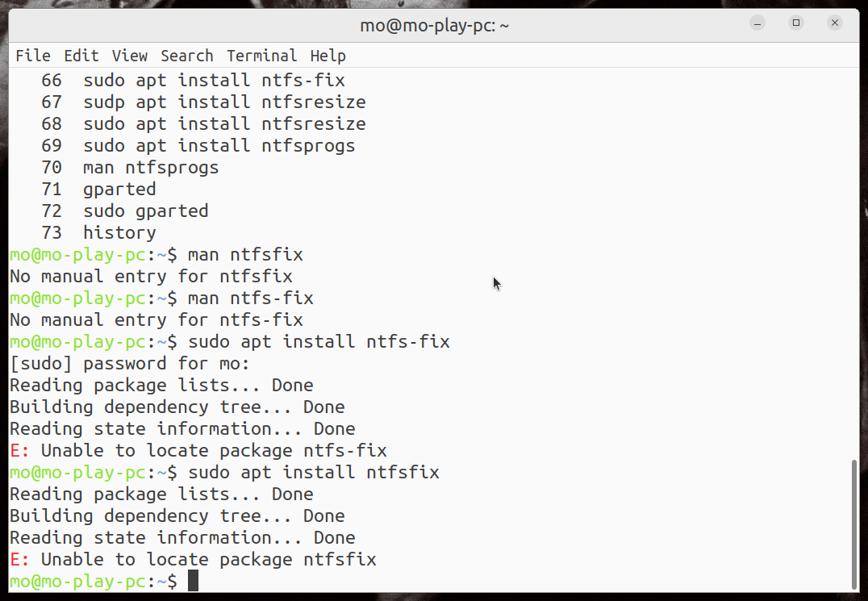Click history line 72 sudo gparted
Viewport: 868px width, 601px height.
[x=145, y=211]
